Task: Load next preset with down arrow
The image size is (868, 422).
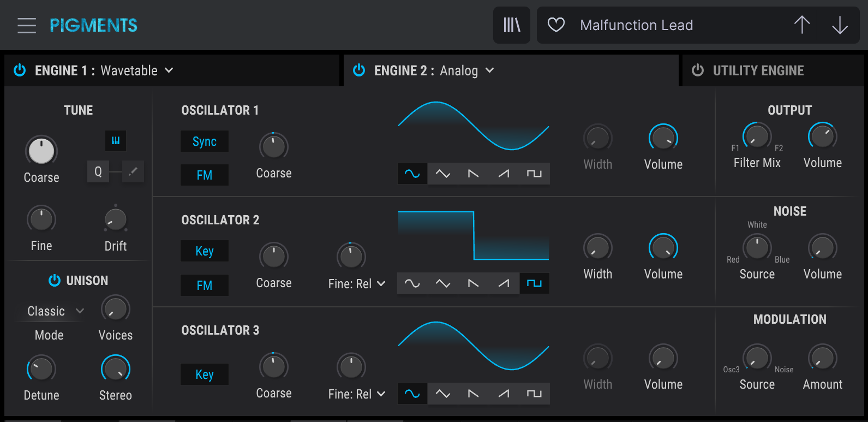Action: coord(840,25)
